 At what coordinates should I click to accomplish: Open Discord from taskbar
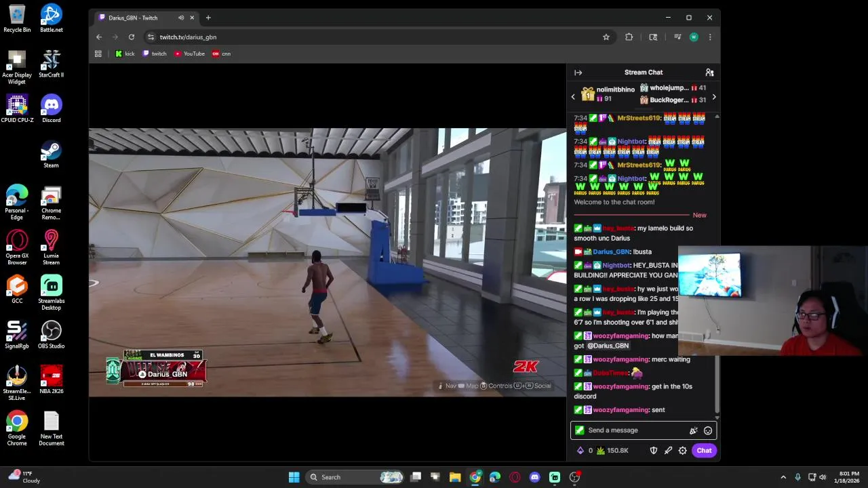point(534,477)
